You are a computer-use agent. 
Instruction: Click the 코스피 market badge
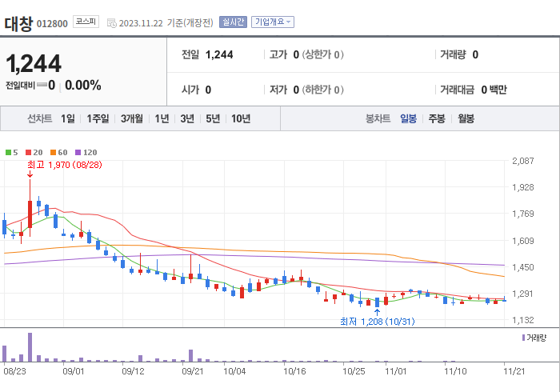[x=86, y=22]
